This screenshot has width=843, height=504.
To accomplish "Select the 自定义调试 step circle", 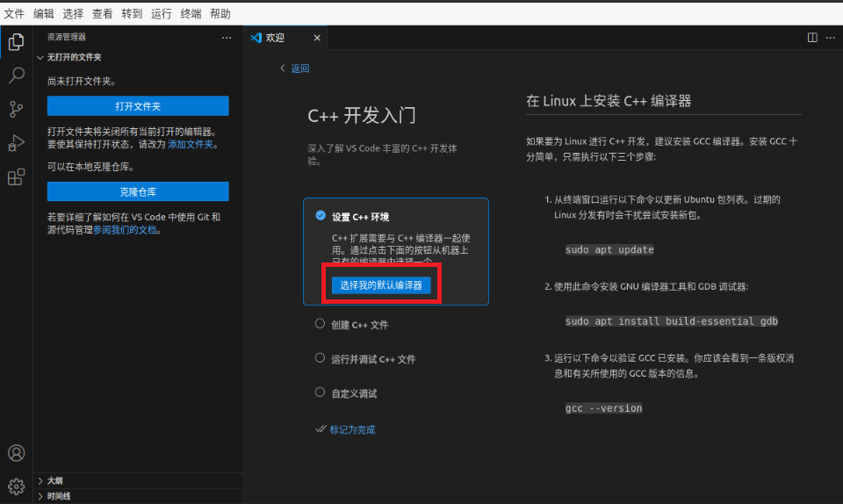I will [320, 392].
